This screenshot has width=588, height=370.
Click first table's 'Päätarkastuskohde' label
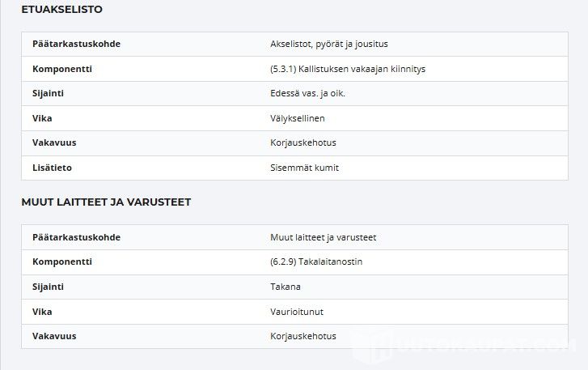(76, 44)
